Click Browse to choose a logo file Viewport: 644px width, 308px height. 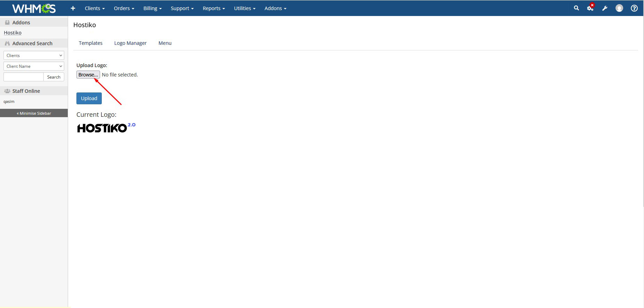[x=88, y=75]
